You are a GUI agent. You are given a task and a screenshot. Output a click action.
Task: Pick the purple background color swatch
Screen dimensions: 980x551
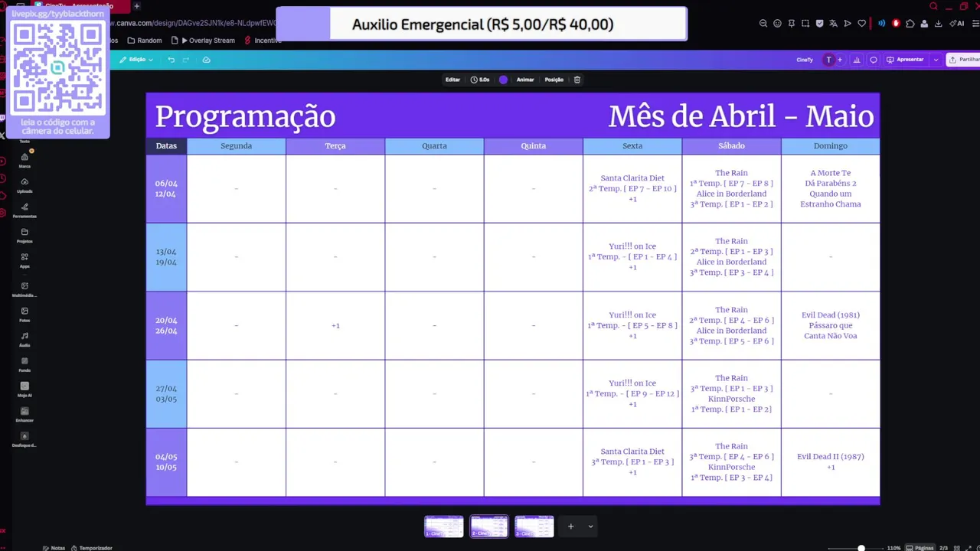tap(503, 80)
